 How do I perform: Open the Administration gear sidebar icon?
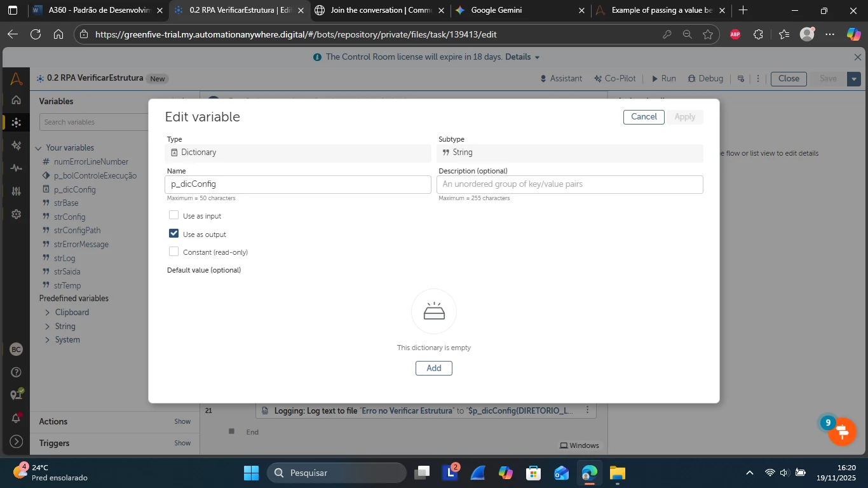pos(17,214)
